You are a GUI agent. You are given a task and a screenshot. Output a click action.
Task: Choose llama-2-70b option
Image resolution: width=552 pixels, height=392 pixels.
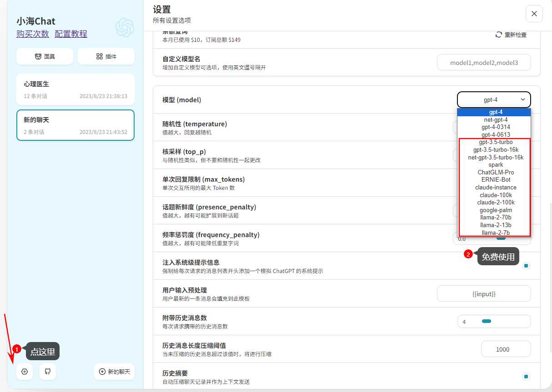click(x=494, y=218)
